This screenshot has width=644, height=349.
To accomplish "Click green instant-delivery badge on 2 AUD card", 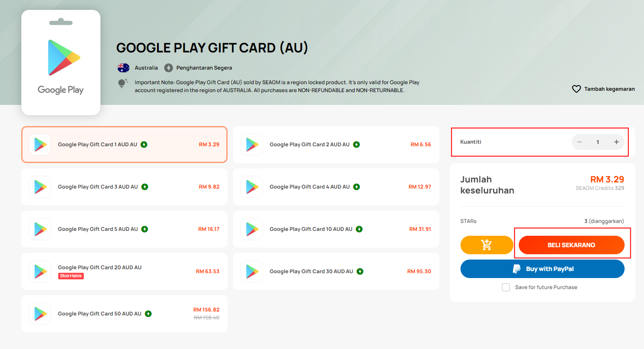I will tap(356, 145).
